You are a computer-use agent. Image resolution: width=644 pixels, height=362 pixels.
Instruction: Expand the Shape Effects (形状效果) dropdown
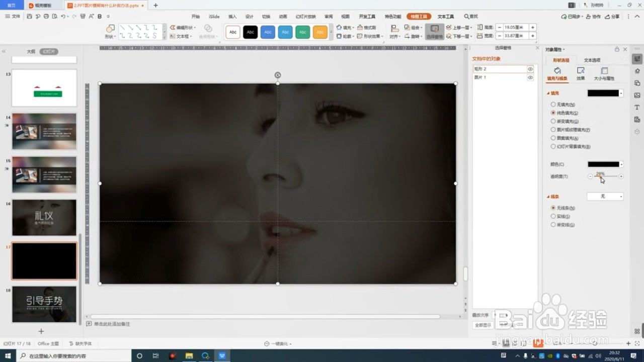tap(382, 36)
